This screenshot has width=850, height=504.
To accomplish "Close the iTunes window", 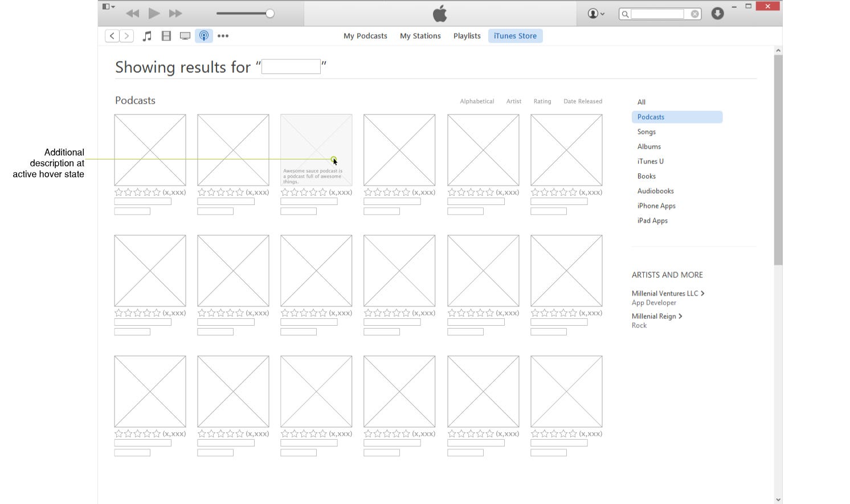I will point(767,6).
